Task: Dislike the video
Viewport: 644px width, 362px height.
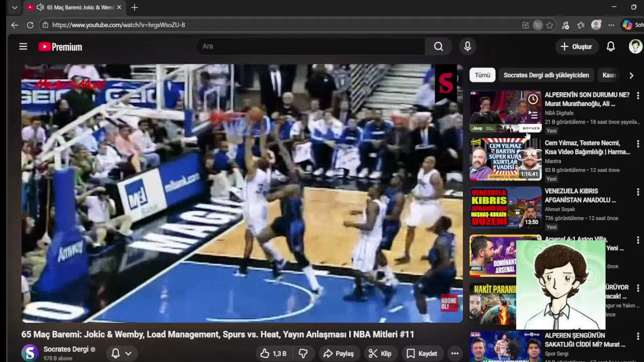Action: (303, 353)
